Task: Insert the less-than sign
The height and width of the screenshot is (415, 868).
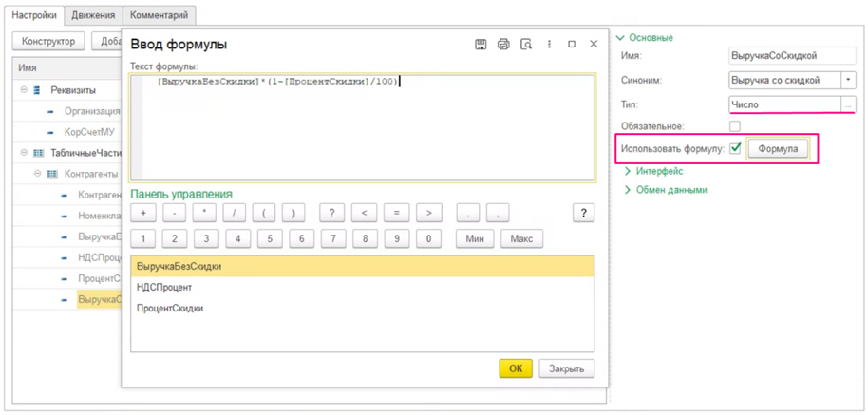Action: pyautogui.click(x=365, y=213)
